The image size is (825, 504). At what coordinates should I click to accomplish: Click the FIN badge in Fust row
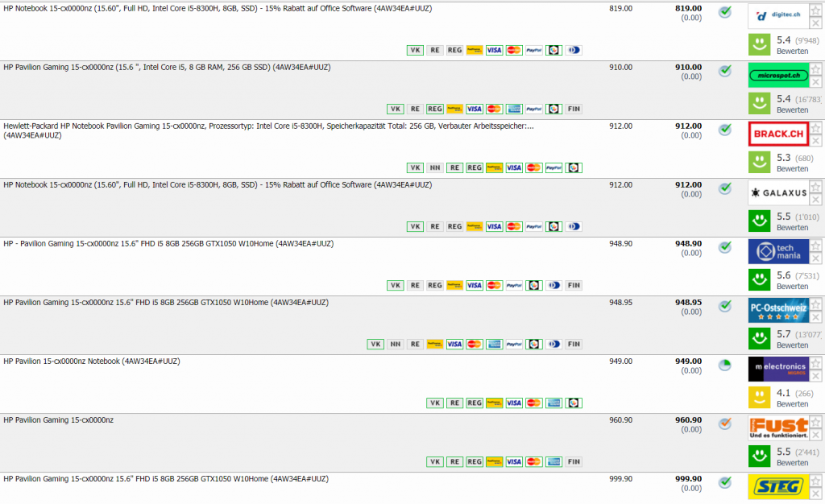pos(574,462)
